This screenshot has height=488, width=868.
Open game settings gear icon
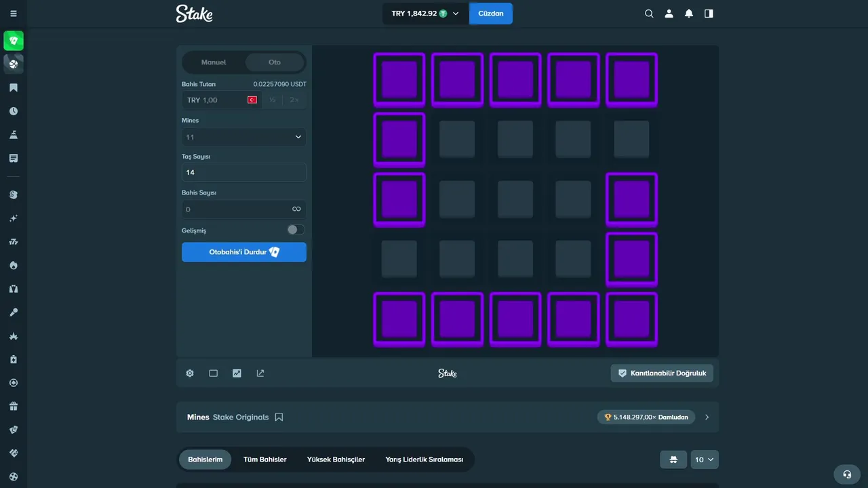pos(190,373)
